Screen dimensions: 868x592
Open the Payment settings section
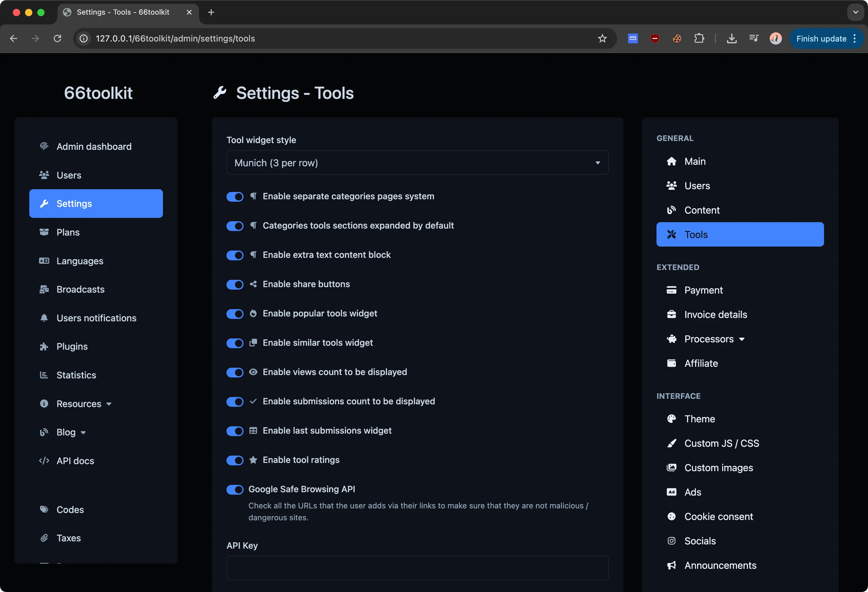[703, 290]
